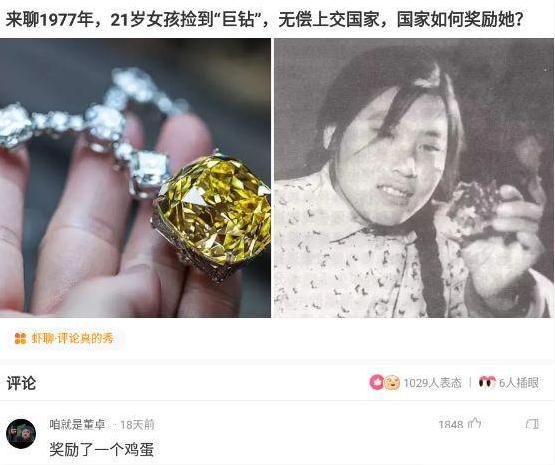Tap the share icon beside the comment

(532, 424)
